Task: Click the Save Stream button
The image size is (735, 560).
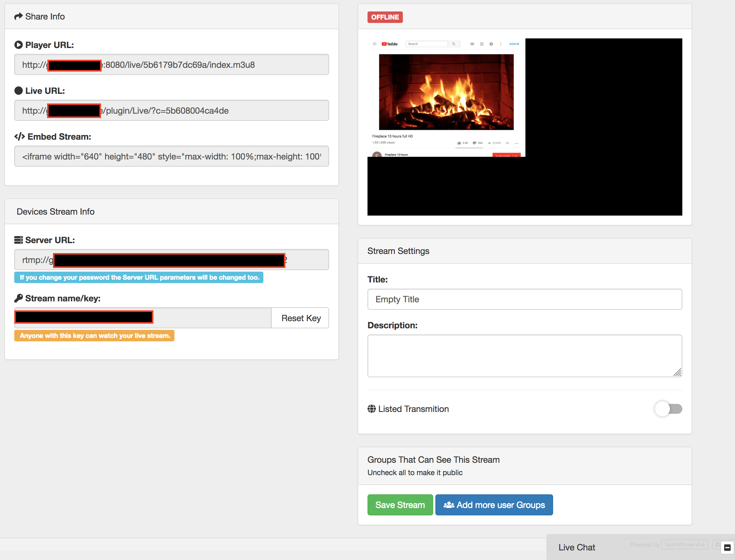Action: point(400,505)
